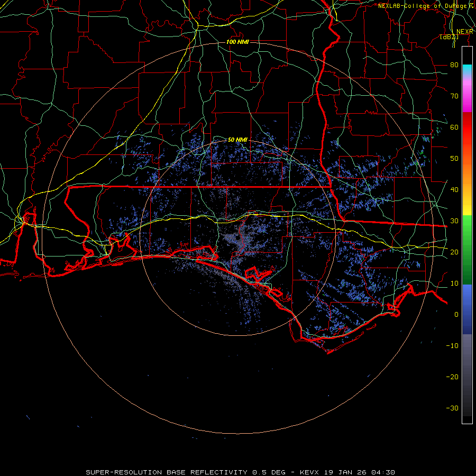Click the 100 NMI range ring label
Screen dimensions: 476x476
[237, 42]
